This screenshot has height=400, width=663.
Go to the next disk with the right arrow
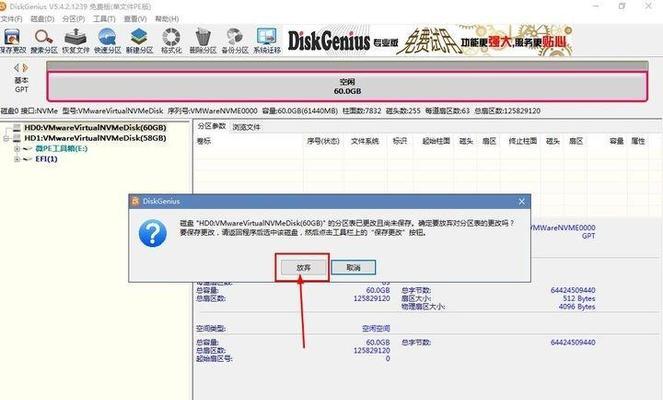(x=25, y=68)
